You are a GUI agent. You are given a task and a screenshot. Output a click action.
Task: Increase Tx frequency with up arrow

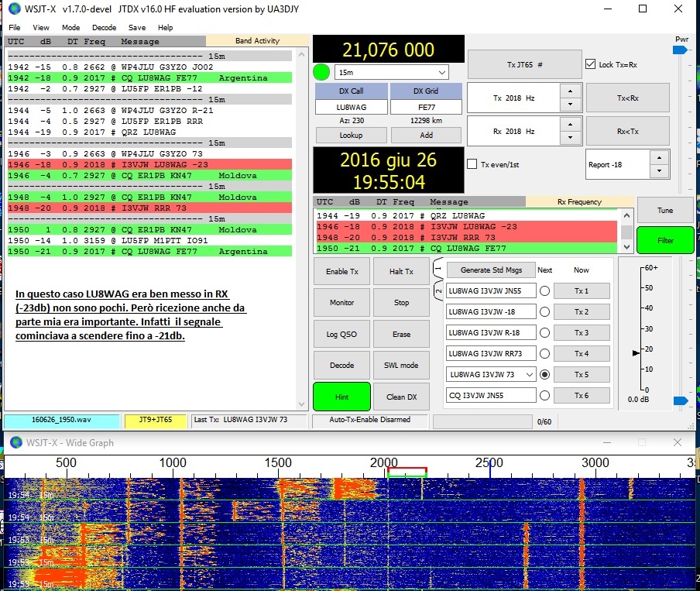tap(570, 91)
